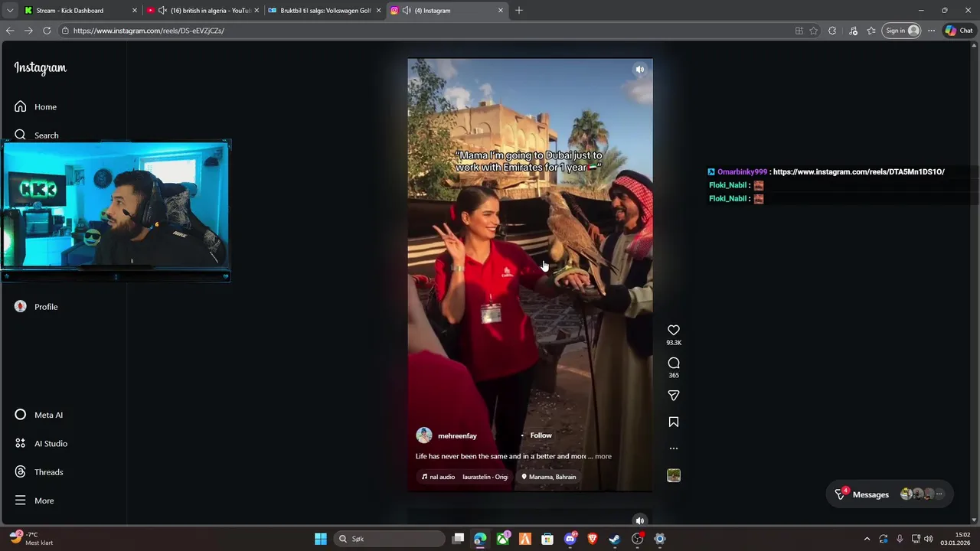980x551 pixels.
Task: Open Meta AI from the sidebar
Action: [38, 415]
